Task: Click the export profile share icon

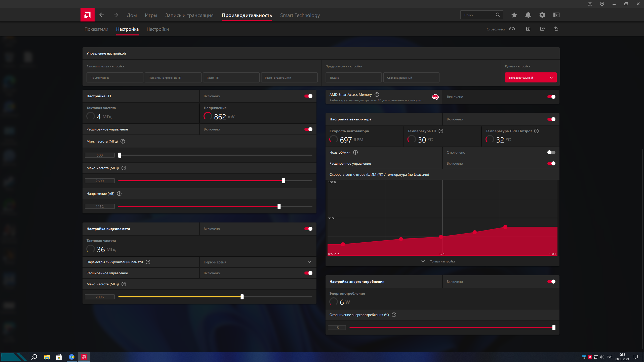Action: pos(542,29)
